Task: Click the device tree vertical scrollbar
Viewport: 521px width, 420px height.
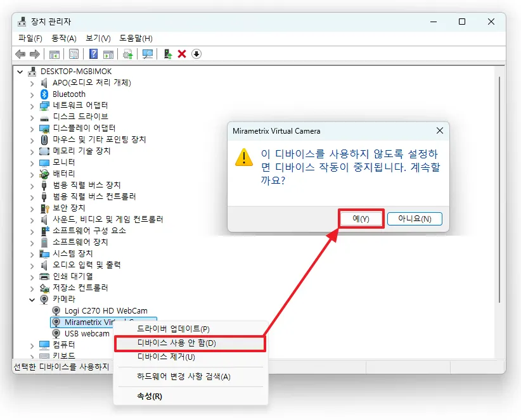Action: click(x=499, y=189)
